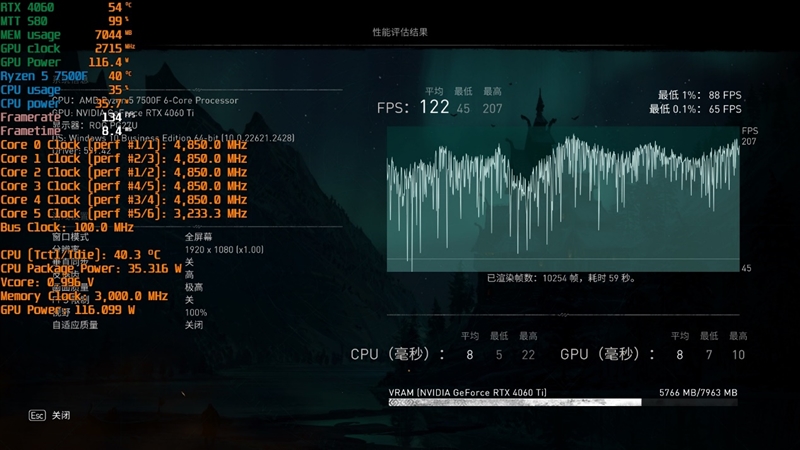Click the AMD Ryzen 5 7500F 6-Core Processor line
Viewport: 800px width, 450px height.
pos(145,101)
